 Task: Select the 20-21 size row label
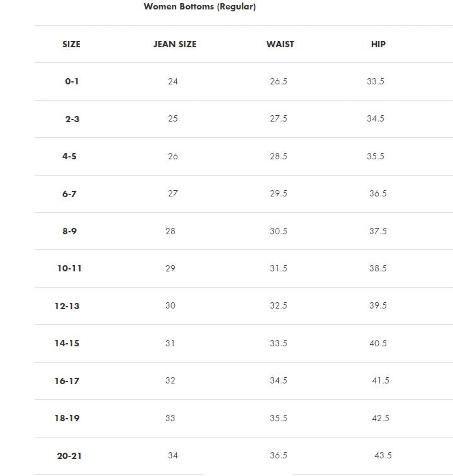(69, 456)
